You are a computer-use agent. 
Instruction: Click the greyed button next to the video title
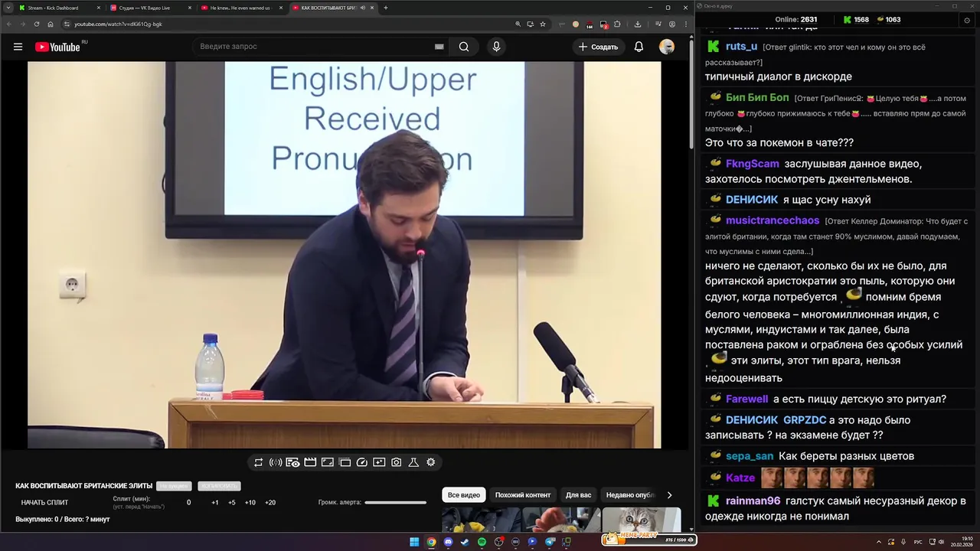(174, 486)
